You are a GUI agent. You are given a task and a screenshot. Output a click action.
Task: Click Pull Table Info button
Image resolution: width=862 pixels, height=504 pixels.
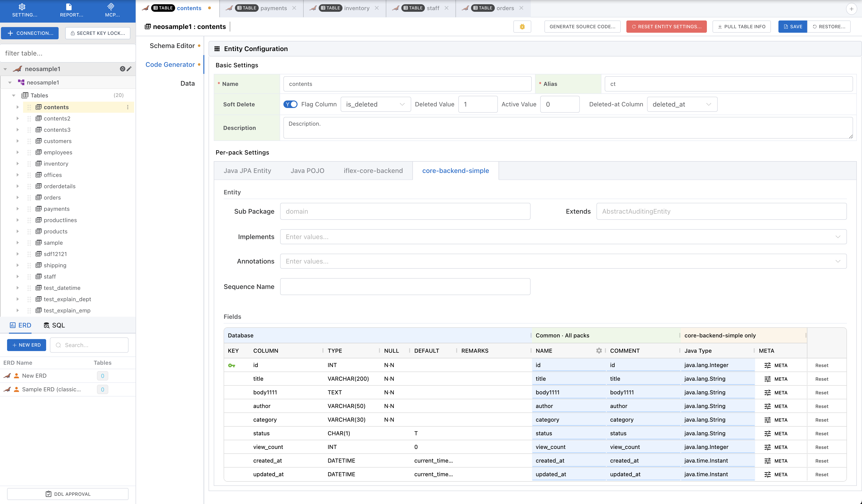coord(741,27)
